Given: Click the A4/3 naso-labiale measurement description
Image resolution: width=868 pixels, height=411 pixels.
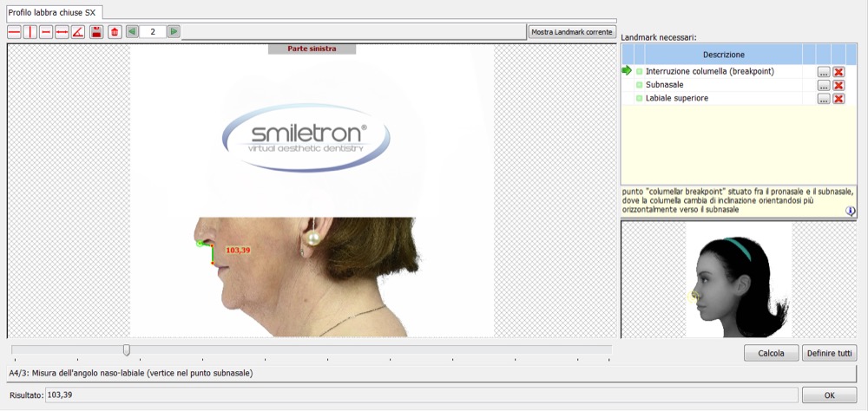Looking at the screenshot, I should 131,374.
